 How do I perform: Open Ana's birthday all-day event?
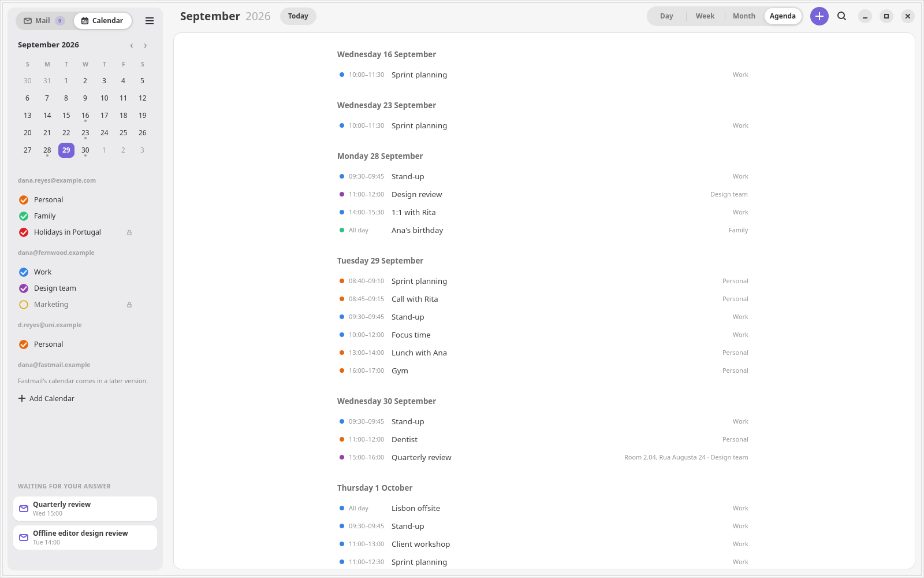tap(543, 230)
